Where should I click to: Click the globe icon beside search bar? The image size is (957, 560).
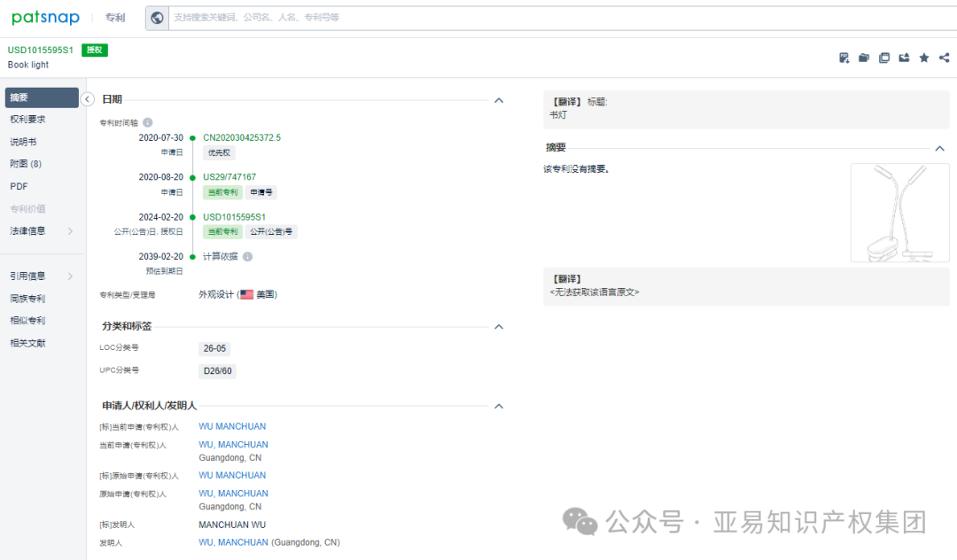(157, 17)
